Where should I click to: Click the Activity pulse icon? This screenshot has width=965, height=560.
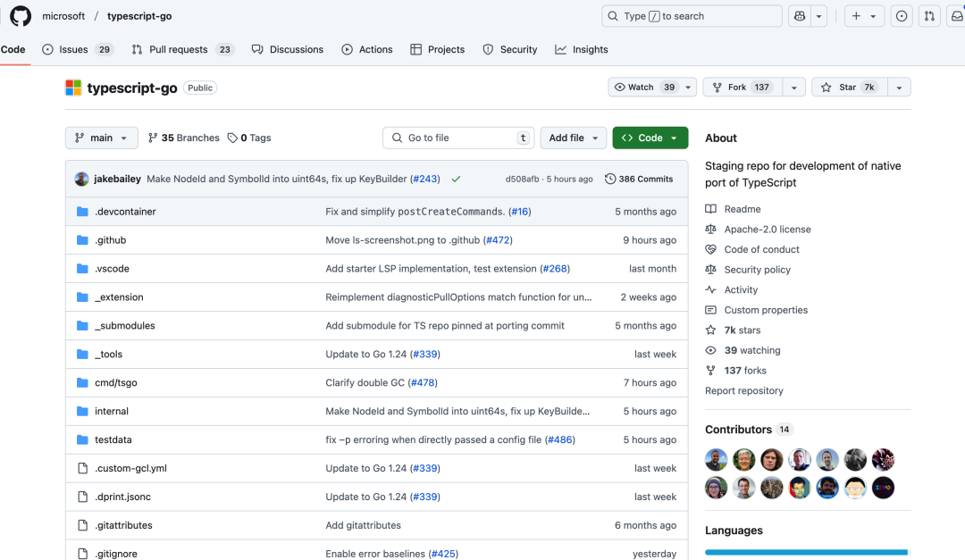click(711, 290)
